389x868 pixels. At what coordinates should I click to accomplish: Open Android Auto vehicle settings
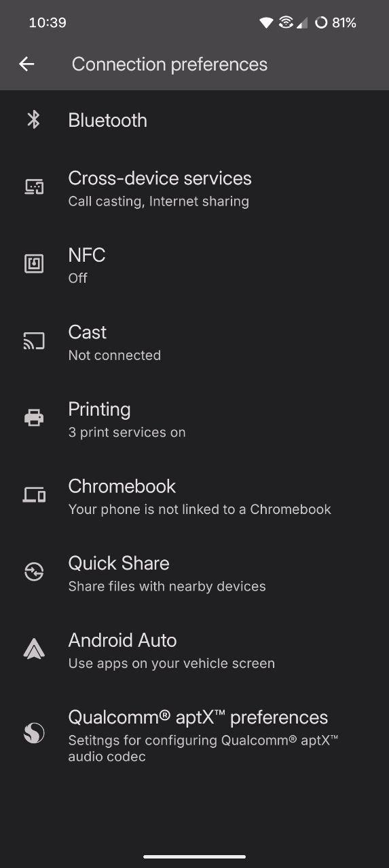(x=194, y=650)
